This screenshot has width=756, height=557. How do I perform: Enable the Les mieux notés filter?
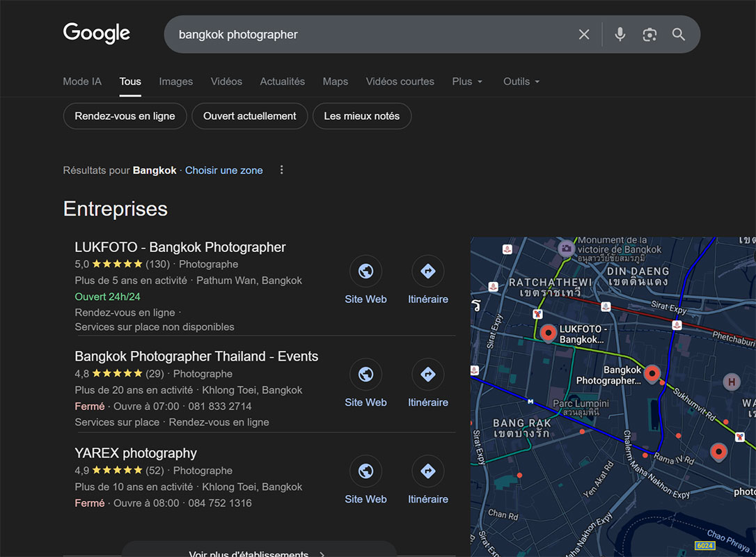click(362, 116)
